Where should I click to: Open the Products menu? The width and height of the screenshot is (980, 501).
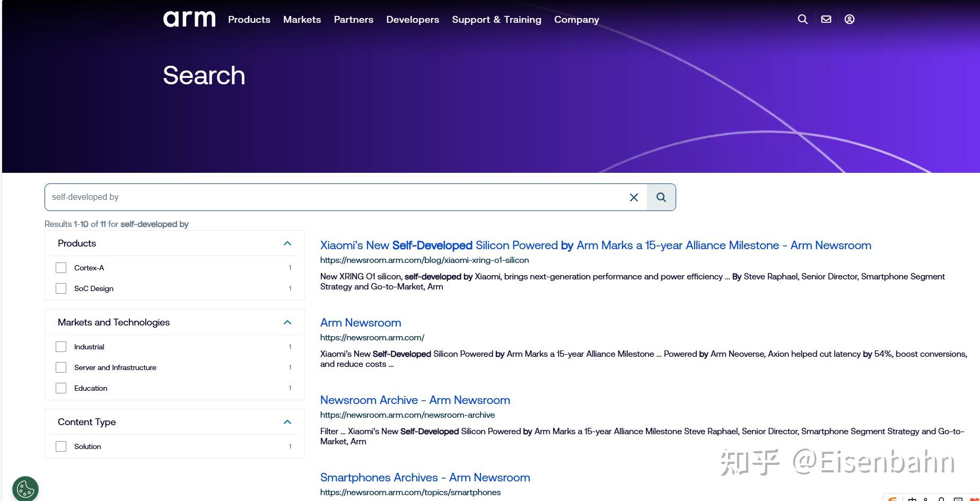point(249,20)
